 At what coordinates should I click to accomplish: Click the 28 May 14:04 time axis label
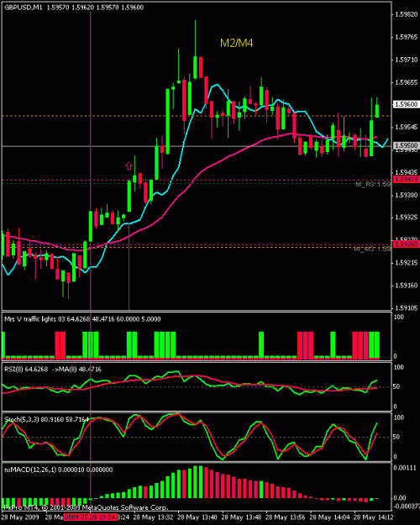point(329,517)
